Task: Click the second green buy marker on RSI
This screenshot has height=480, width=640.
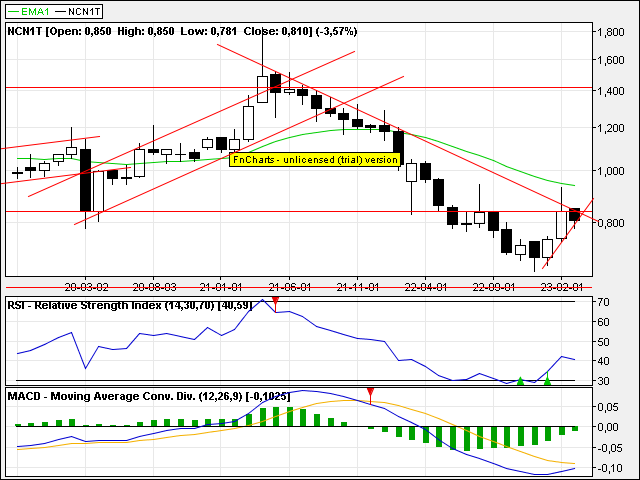Action: pos(547,380)
